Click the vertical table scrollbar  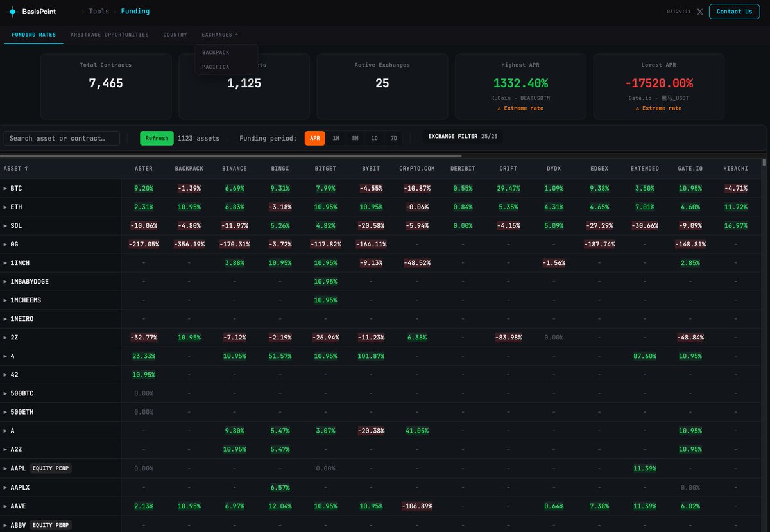(763, 162)
